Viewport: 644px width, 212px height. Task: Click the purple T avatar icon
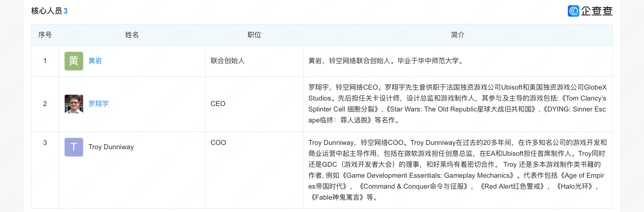coord(74,147)
